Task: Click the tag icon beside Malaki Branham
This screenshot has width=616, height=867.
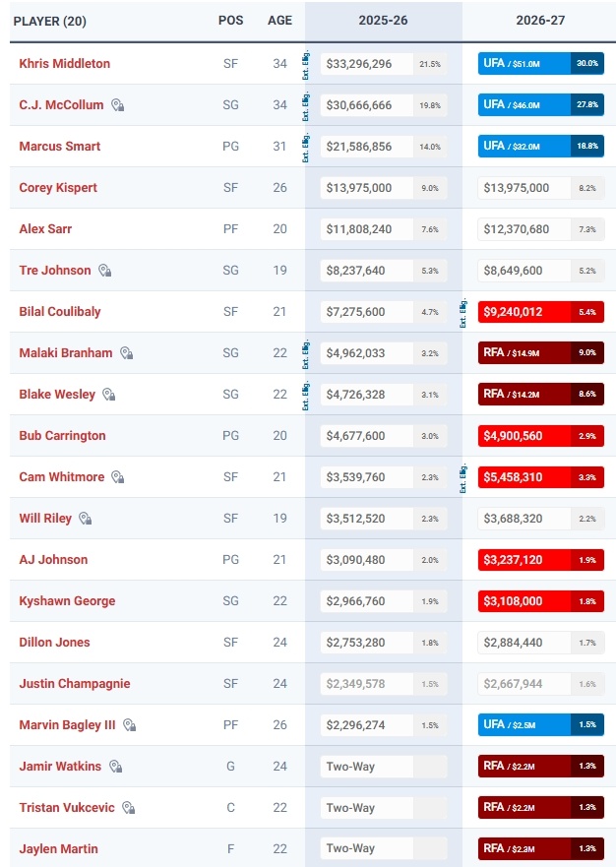Action: pos(126,353)
